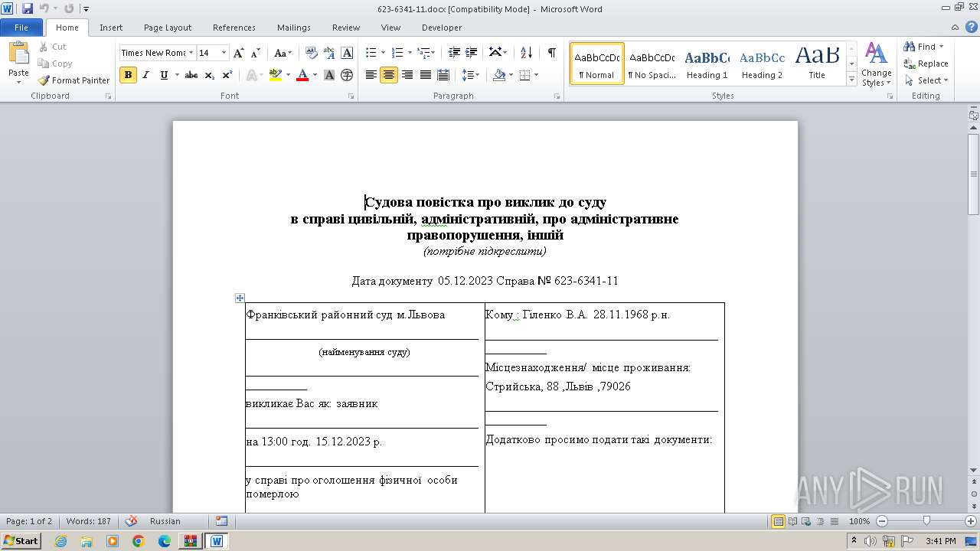This screenshot has width=980, height=551.
Task: Open the Bullets list dropdown arrow
Action: click(384, 53)
